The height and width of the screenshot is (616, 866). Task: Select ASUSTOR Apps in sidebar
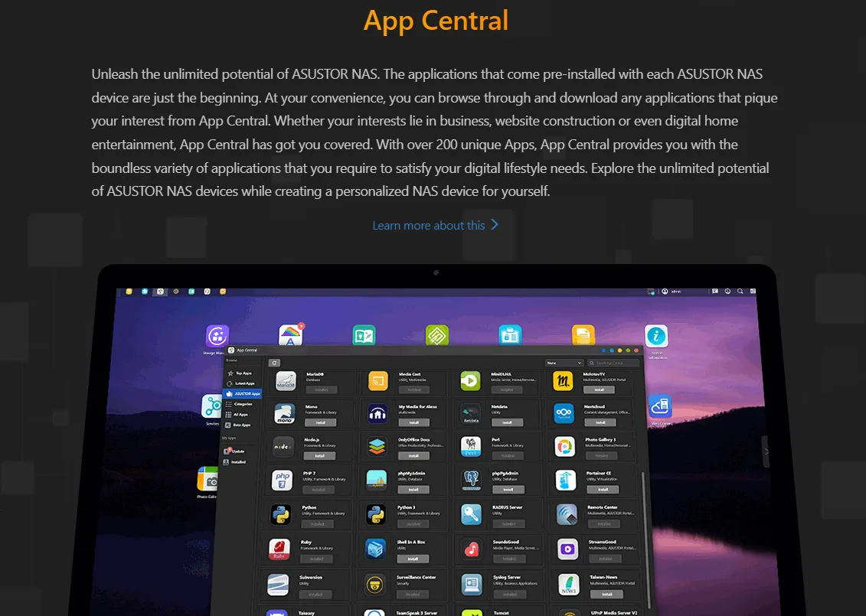coord(242,393)
